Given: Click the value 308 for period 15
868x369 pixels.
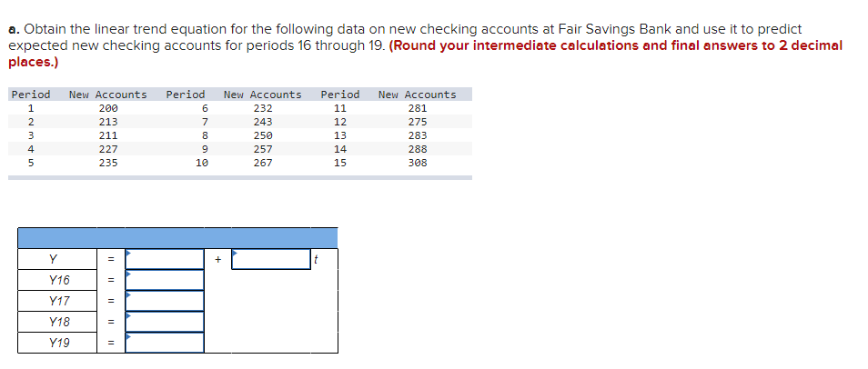Looking at the screenshot, I should point(418,163).
